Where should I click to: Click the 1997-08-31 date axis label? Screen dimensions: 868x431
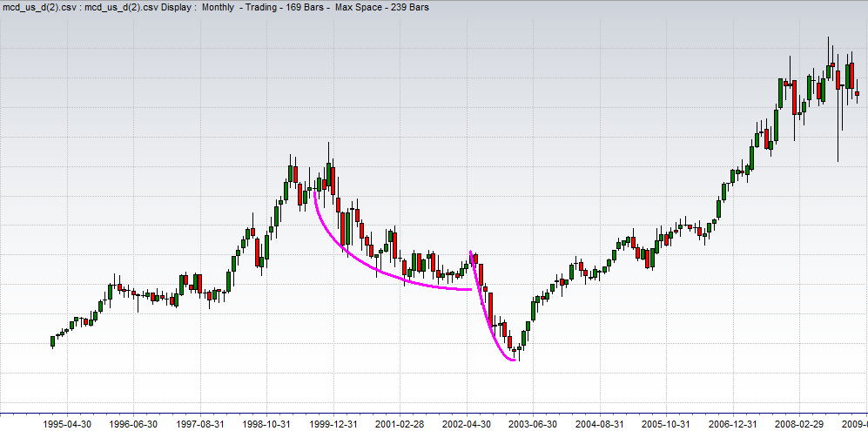coord(200,424)
